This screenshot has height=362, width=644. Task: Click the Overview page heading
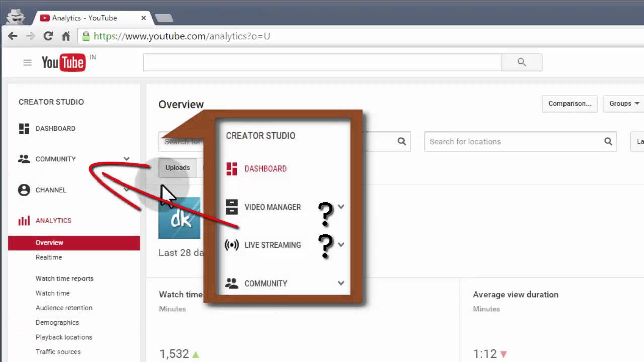(x=181, y=105)
